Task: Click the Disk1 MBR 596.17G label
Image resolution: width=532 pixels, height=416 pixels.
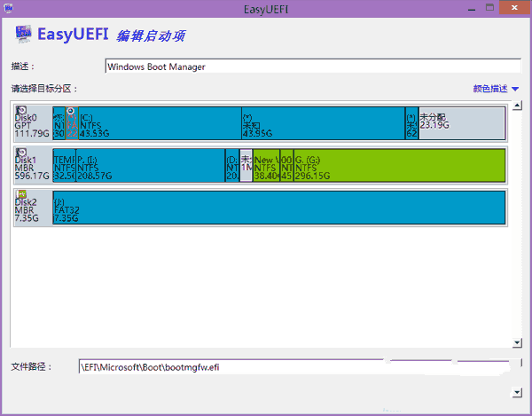Action: (x=32, y=168)
